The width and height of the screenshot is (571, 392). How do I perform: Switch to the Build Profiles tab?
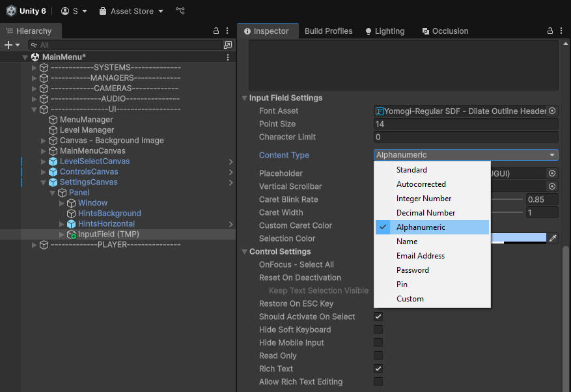pyautogui.click(x=328, y=31)
